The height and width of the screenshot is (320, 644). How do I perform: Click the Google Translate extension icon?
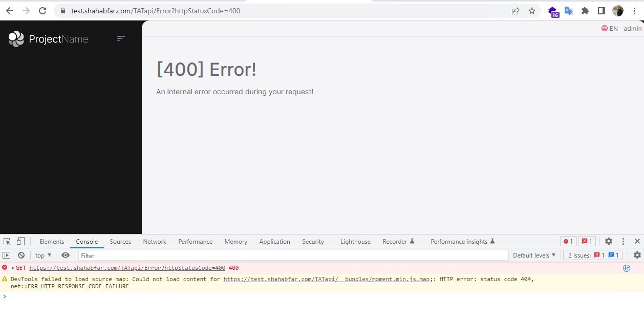tap(569, 11)
